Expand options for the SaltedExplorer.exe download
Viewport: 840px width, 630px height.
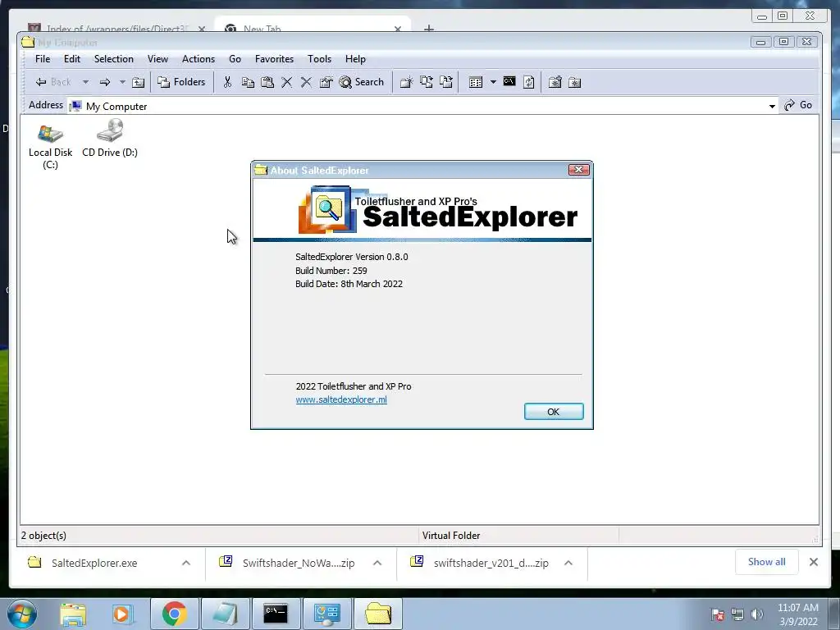(x=186, y=563)
